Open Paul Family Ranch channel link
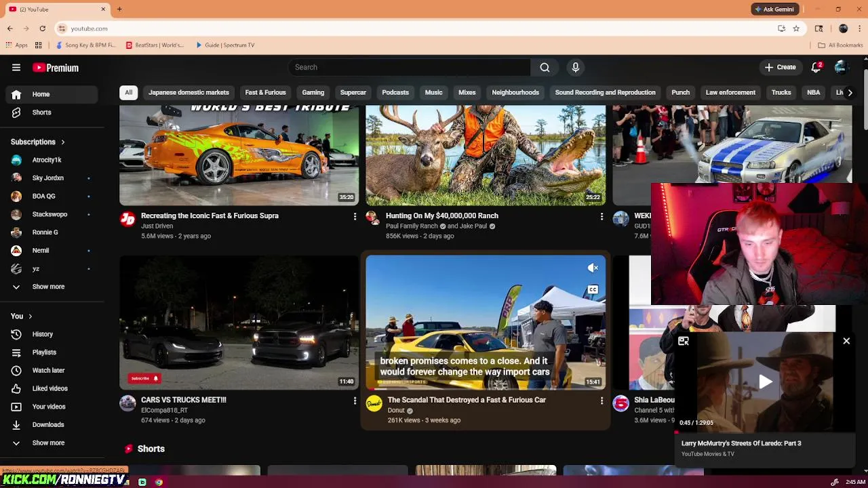868x488 pixels. 412,226
